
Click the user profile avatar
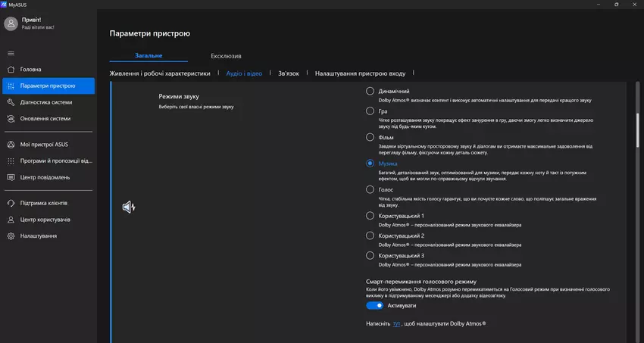11,23
